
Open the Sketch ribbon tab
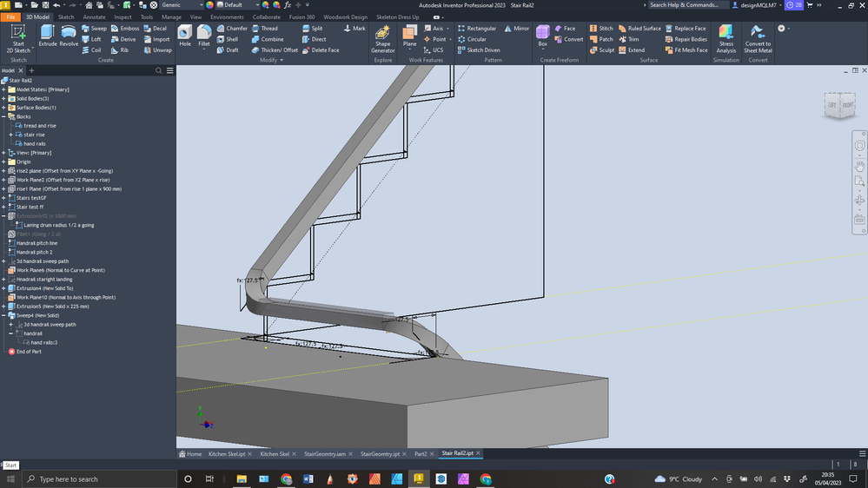coord(66,17)
